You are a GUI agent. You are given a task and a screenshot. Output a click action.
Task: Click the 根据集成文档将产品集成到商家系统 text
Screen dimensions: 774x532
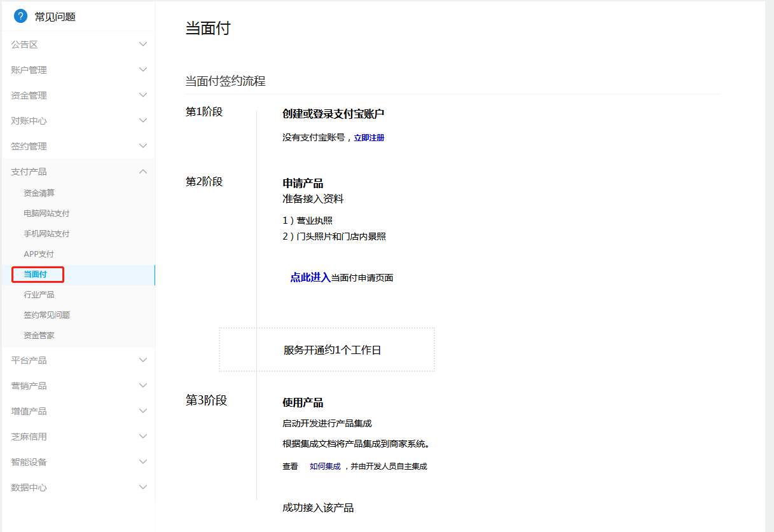tap(356, 444)
